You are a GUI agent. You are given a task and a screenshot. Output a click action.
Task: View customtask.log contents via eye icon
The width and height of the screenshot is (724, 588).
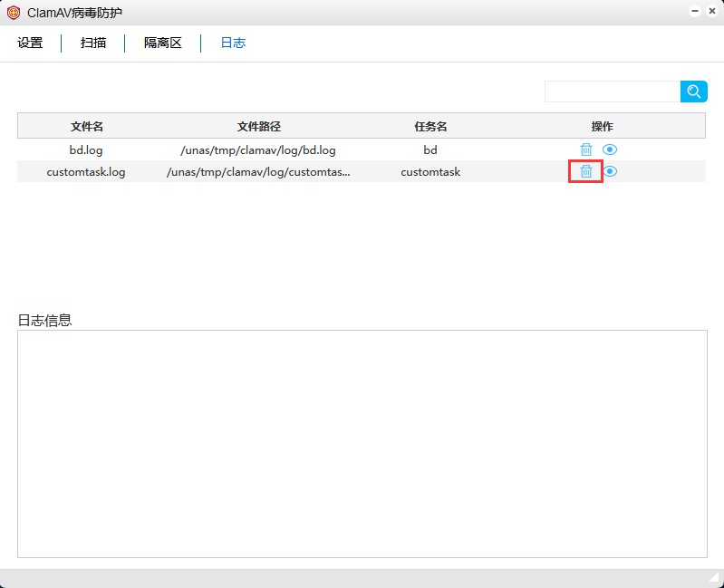[611, 171]
